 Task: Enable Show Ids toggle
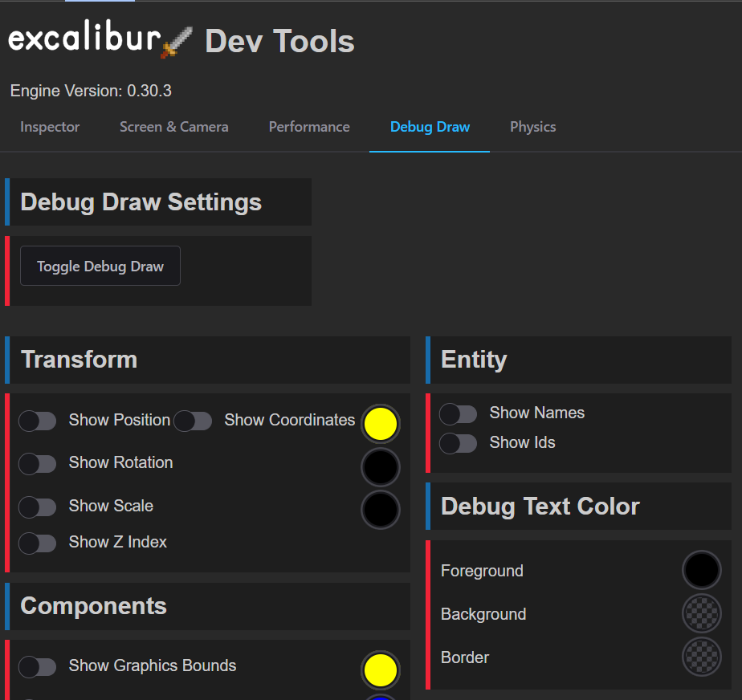459,443
